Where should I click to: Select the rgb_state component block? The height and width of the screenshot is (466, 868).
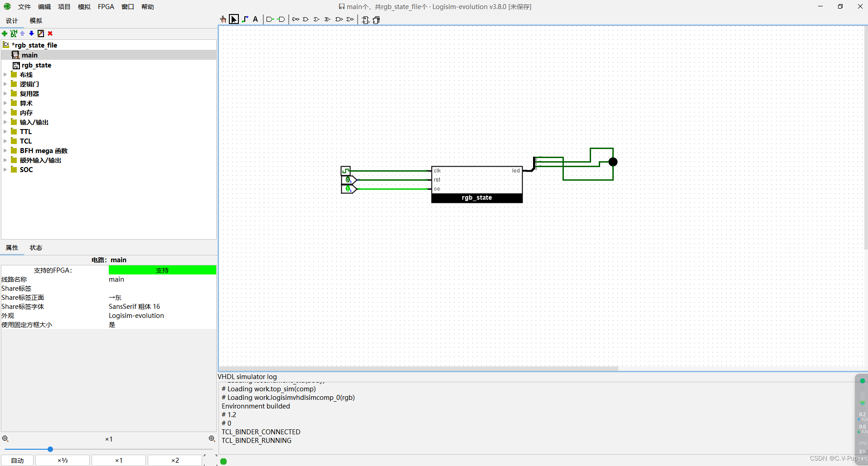(x=477, y=184)
